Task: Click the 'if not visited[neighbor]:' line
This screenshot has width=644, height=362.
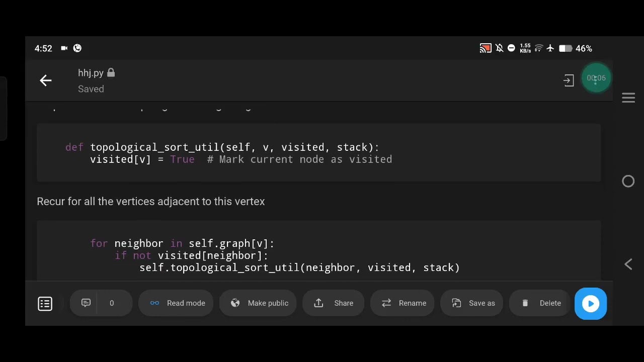Action: [x=192, y=255]
